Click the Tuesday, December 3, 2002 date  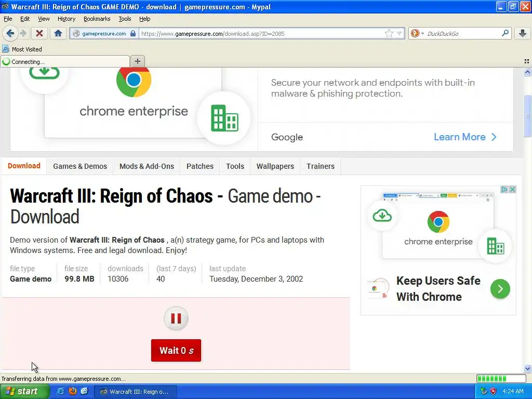[x=256, y=279]
